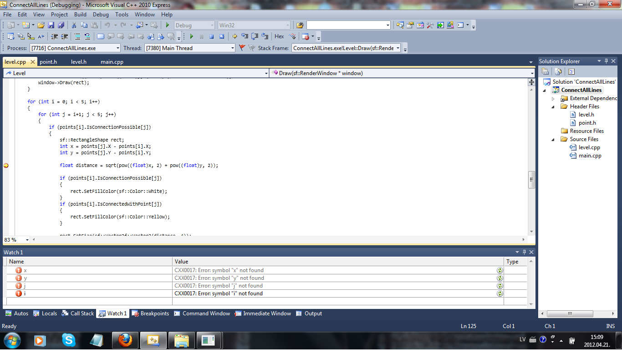Click the Save All icon
The height and width of the screenshot is (364, 622).
click(61, 25)
